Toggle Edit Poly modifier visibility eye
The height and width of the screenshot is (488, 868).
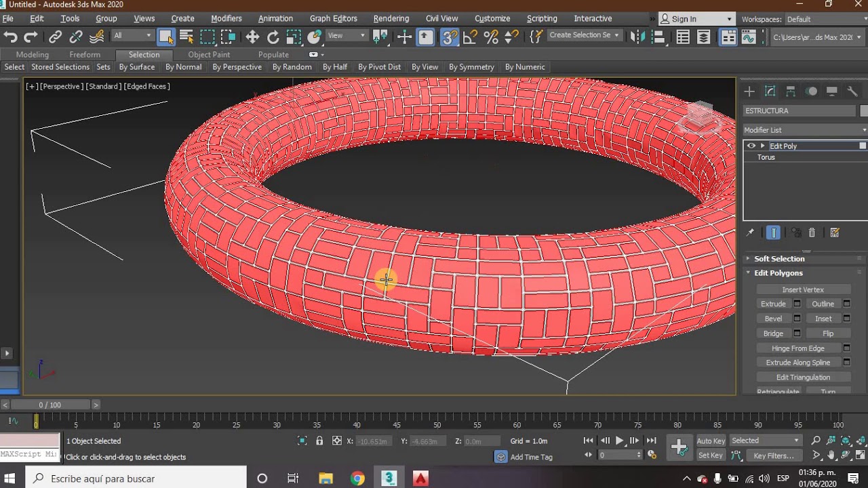point(751,146)
